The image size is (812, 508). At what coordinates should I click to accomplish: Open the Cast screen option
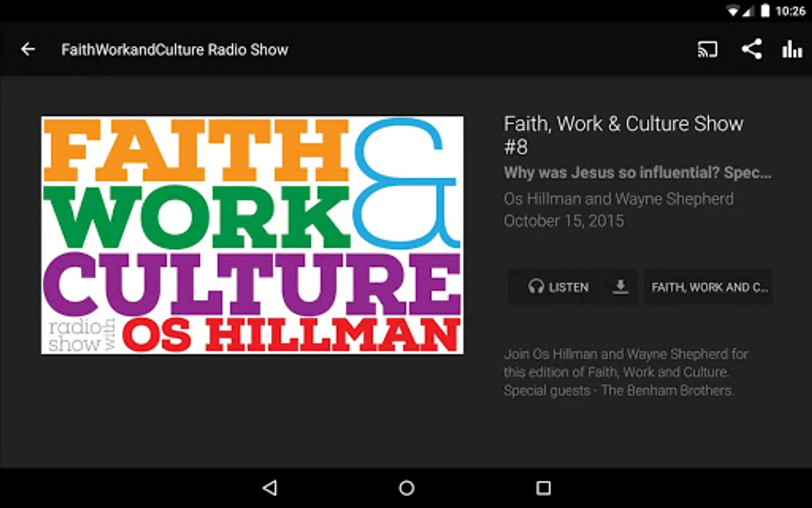point(707,50)
